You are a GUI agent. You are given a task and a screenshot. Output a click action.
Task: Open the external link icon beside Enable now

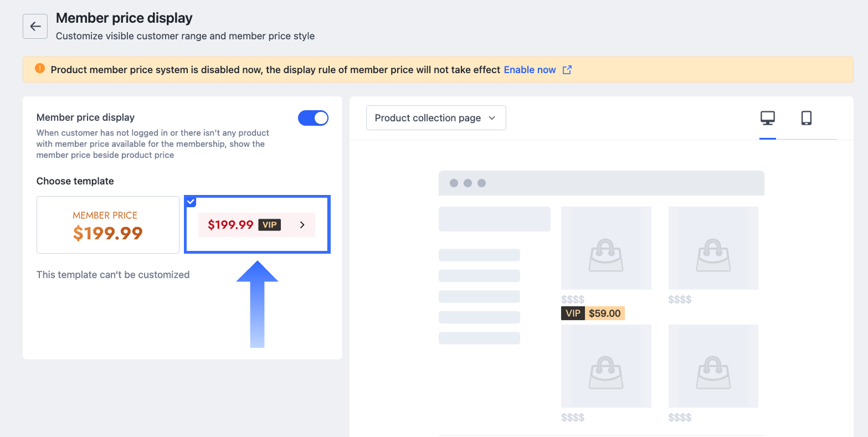(567, 70)
